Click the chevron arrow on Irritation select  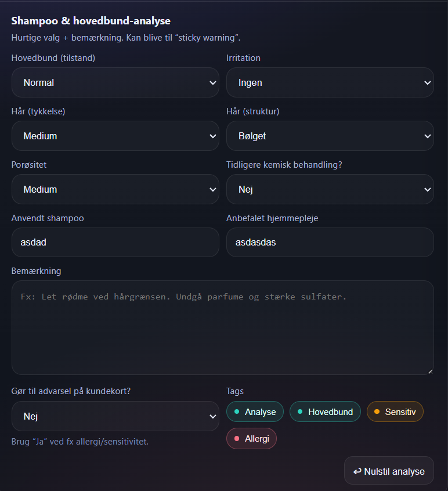tap(428, 82)
